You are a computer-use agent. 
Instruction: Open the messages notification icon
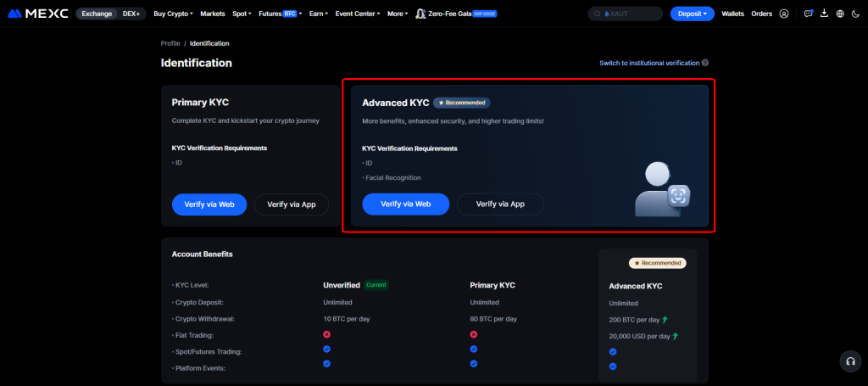(x=808, y=14)
